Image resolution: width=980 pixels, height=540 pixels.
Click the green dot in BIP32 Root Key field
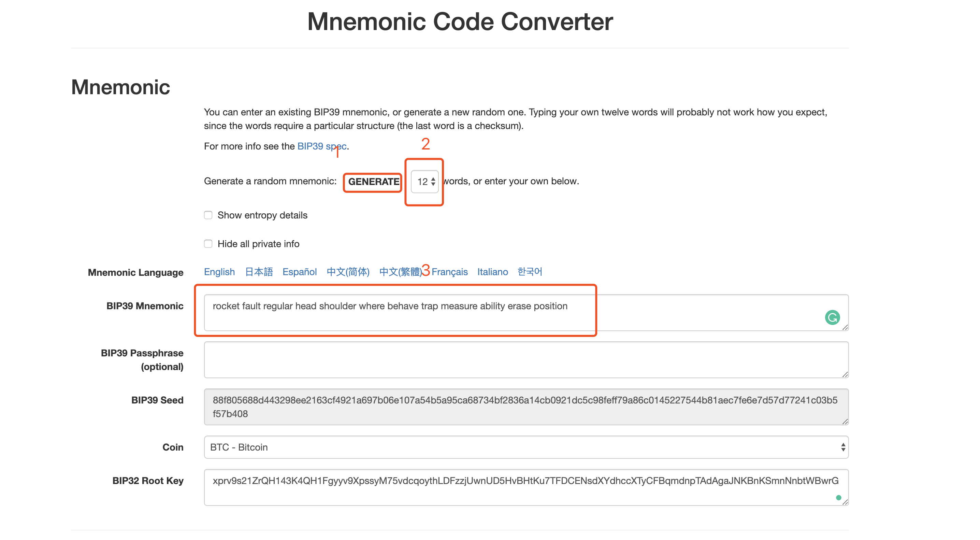coord(838,497)
